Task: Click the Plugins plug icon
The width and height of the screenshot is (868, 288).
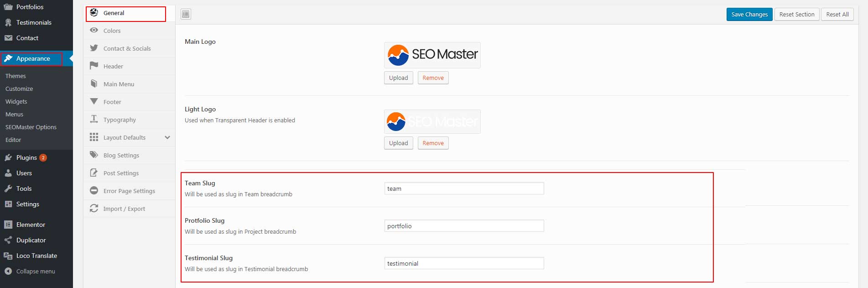Action: tap(8, 157)
